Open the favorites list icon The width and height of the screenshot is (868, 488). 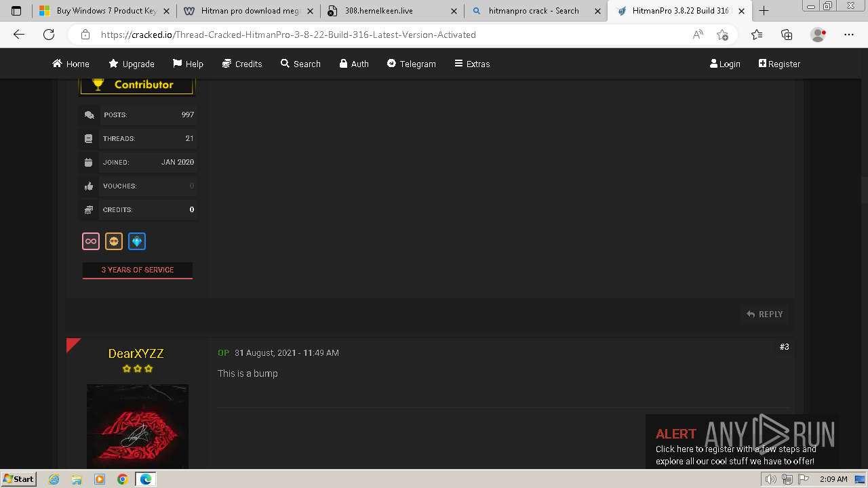[x=757, y=35]
